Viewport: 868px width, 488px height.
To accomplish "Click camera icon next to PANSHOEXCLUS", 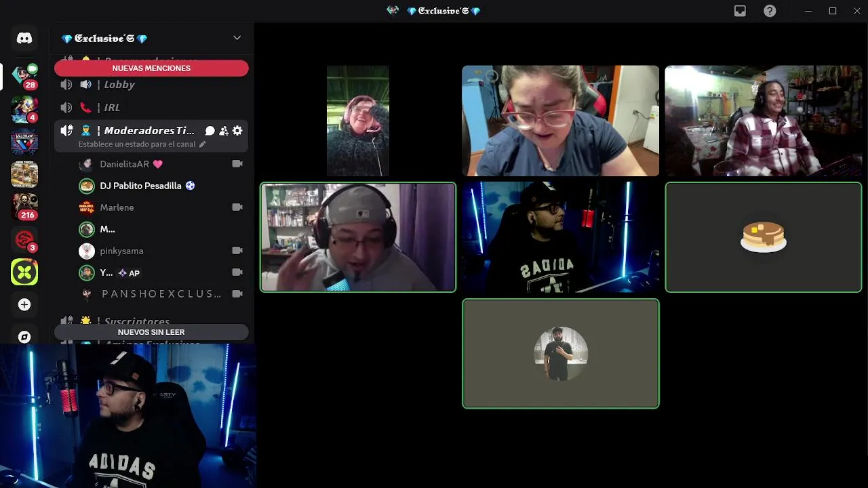I will point(237,294).
